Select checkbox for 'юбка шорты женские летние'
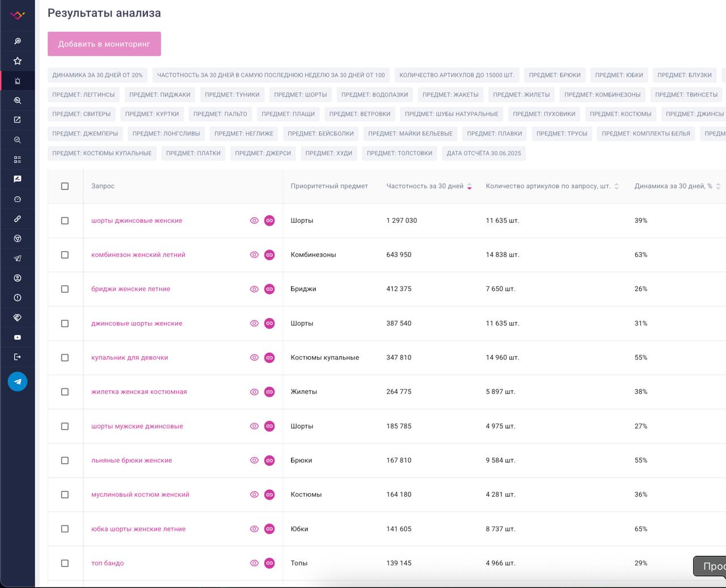Viewport: 726px width, 588px height. point(65,529)
